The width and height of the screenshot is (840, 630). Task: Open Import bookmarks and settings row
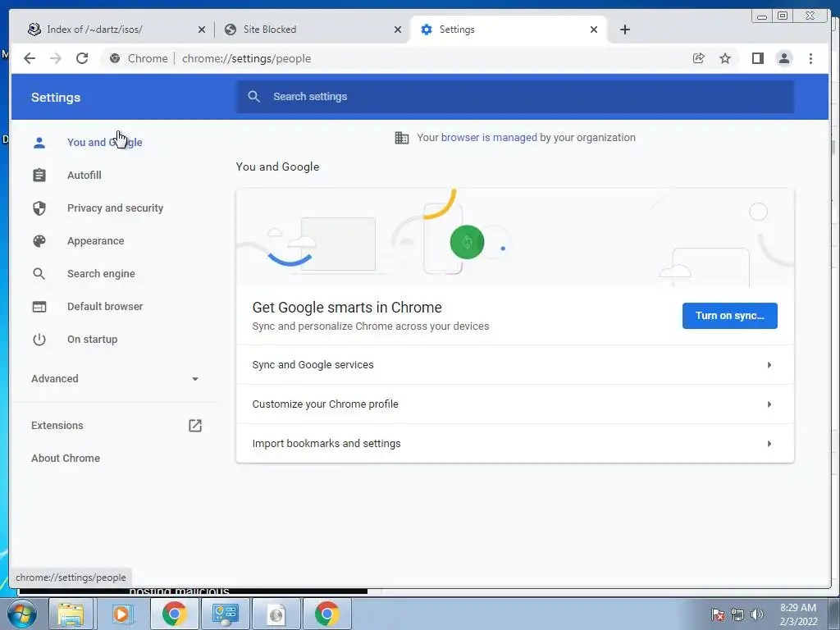coord(515,444)
